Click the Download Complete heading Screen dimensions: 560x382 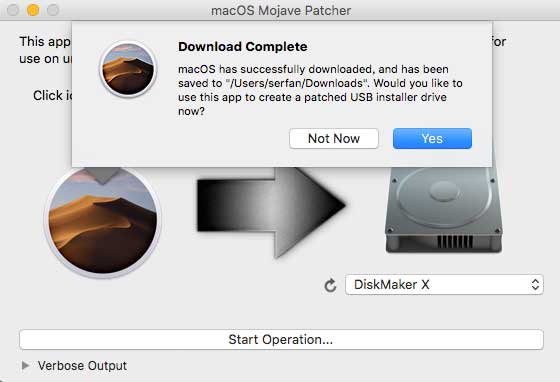pyautogui.click(x=242, y=46)
